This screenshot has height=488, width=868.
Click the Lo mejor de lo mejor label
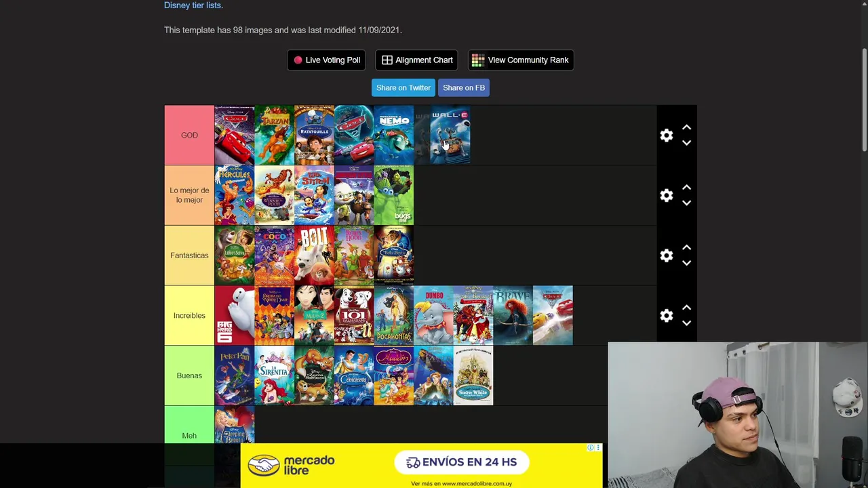189,195
